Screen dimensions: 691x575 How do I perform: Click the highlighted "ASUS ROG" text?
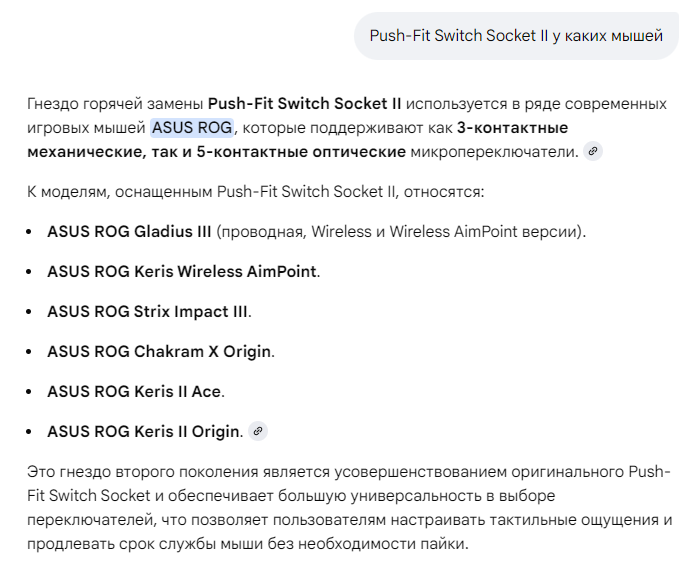pyautogui.click(x=192, y=128)
